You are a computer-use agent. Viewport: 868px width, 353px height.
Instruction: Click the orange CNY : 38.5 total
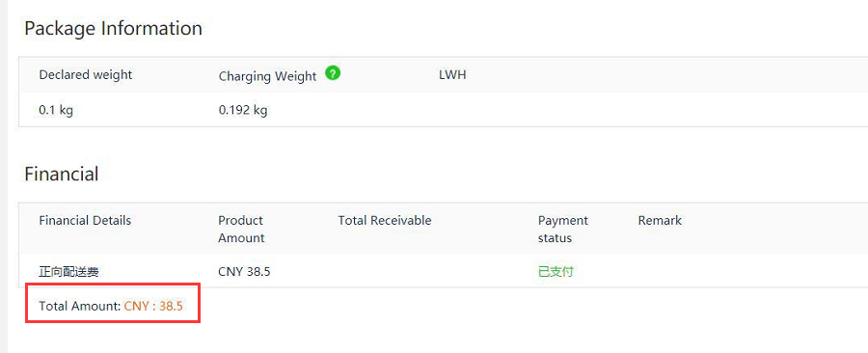pyautogui.click(x=153, y=306)
